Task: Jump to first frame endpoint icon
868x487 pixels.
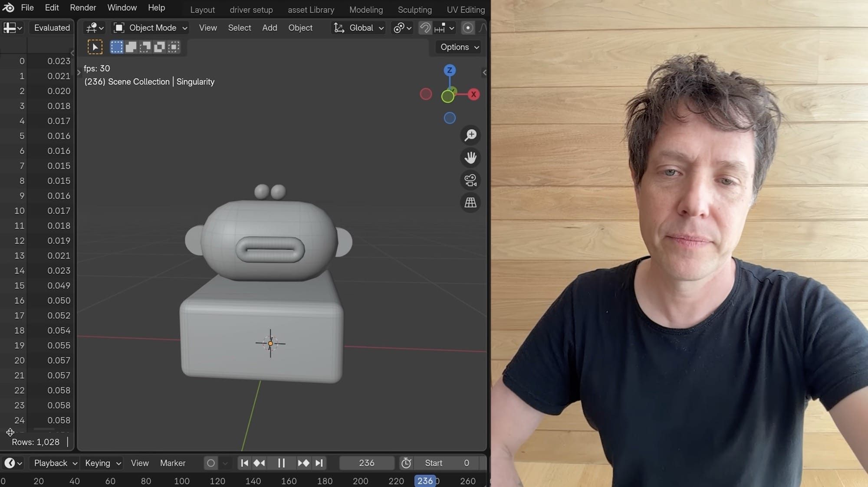Action: 244,463
